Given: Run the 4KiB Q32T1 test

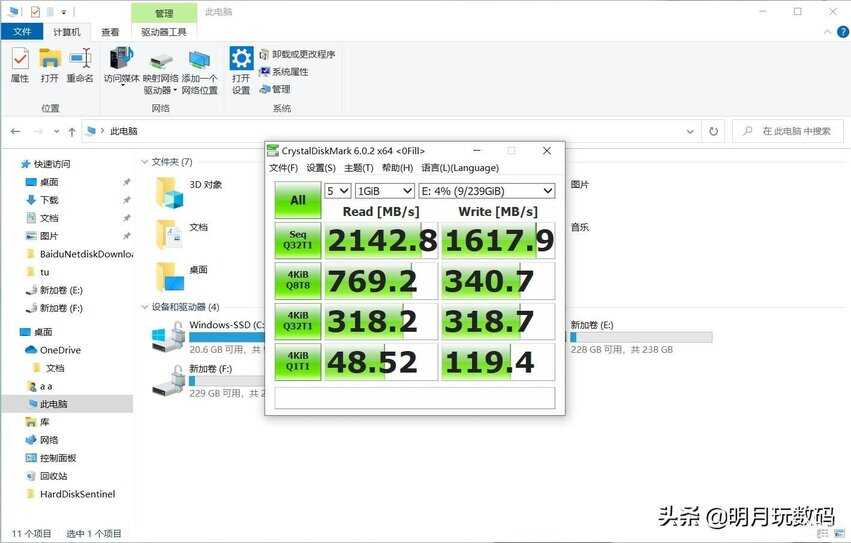Looking at the screenshot, I should pos(298,321).
